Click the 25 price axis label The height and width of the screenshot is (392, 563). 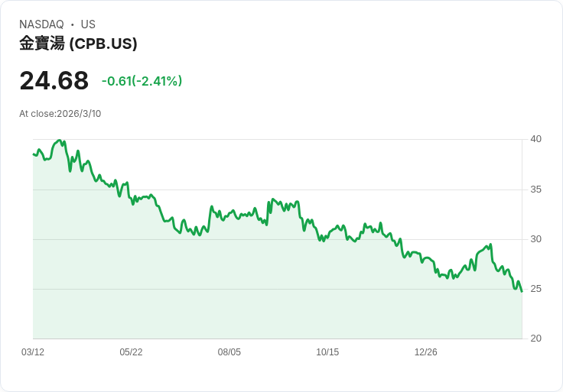535,289
